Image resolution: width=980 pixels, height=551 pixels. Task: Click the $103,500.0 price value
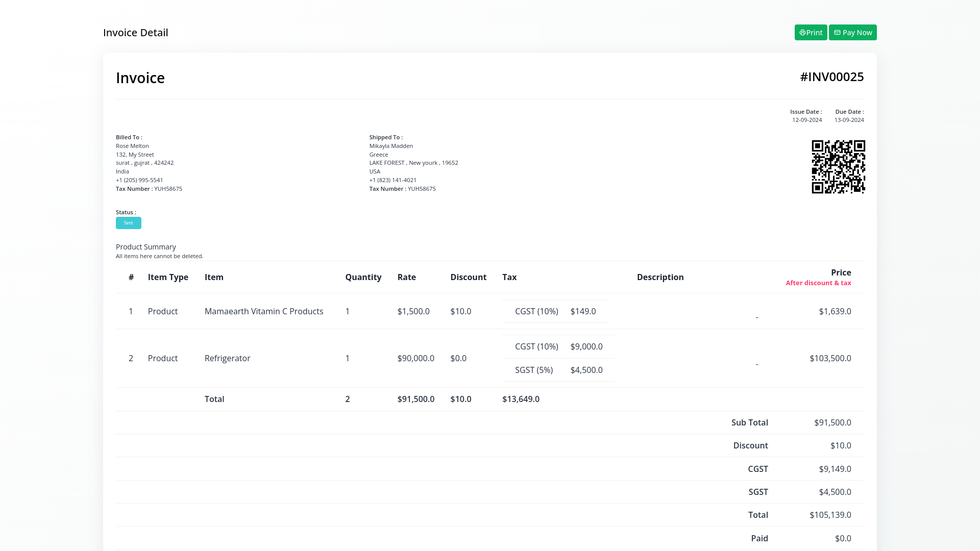830,358
